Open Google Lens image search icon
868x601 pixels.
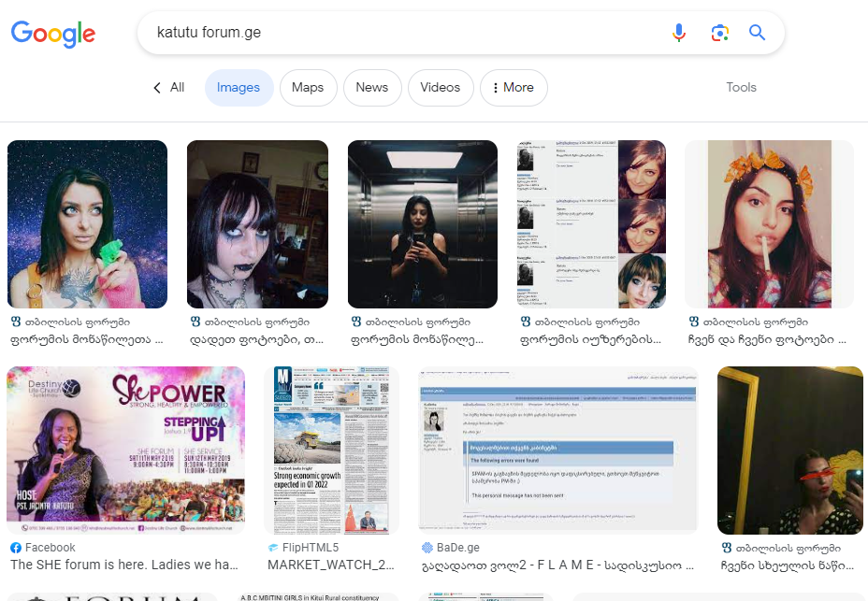point(719,33)
